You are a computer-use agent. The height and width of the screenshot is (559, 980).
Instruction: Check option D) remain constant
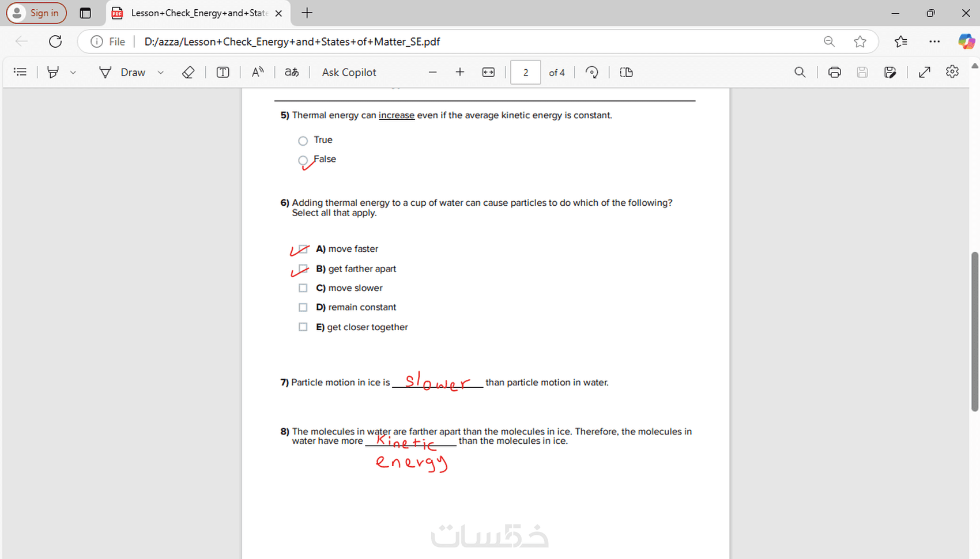tap(303, 308)
